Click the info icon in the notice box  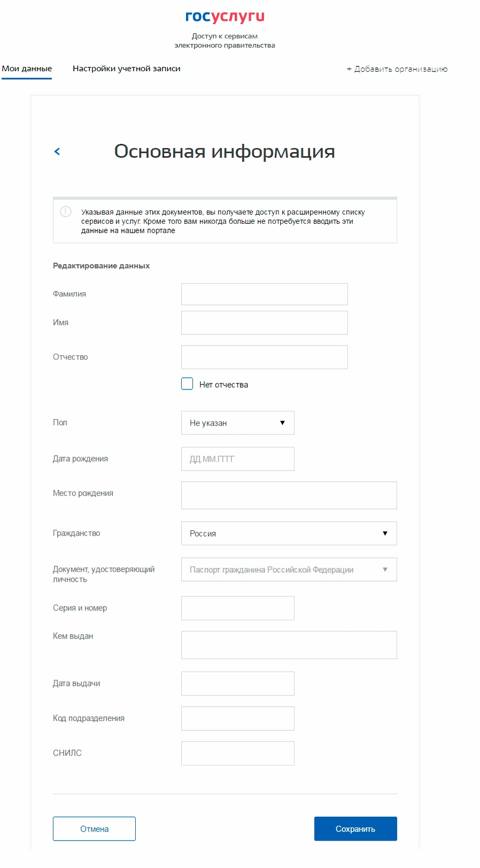pos(66,212)
